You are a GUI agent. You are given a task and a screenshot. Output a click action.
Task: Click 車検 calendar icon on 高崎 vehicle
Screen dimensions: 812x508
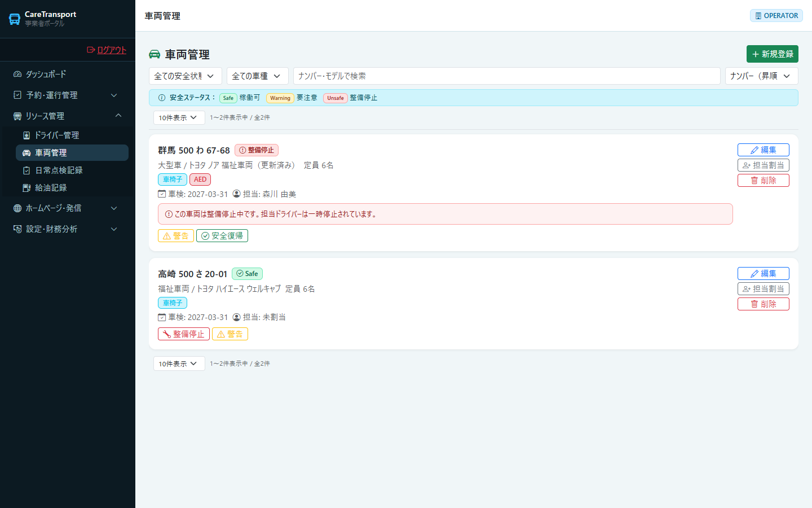(x=162, y=317)
